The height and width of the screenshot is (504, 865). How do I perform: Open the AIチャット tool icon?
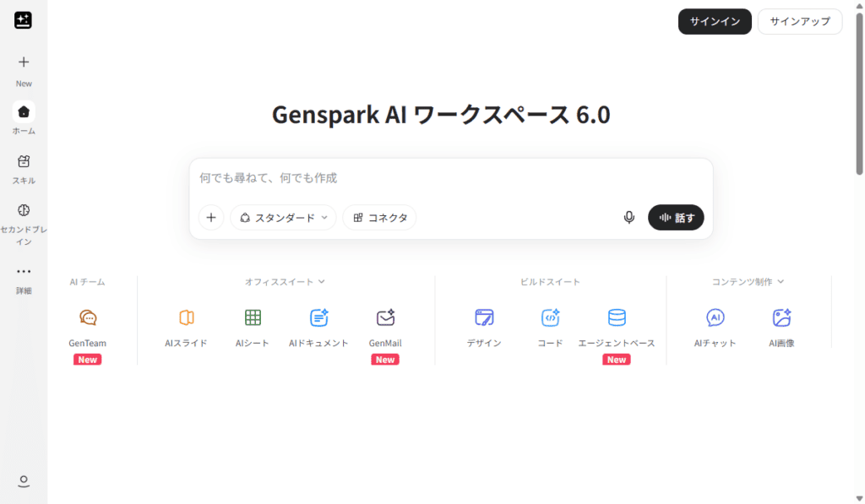(x=715, y=317)
